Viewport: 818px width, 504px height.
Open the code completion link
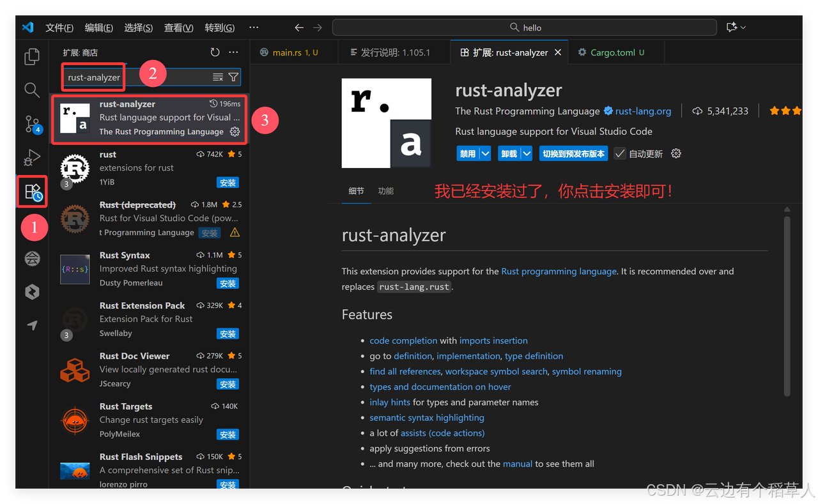pos(403,340)
